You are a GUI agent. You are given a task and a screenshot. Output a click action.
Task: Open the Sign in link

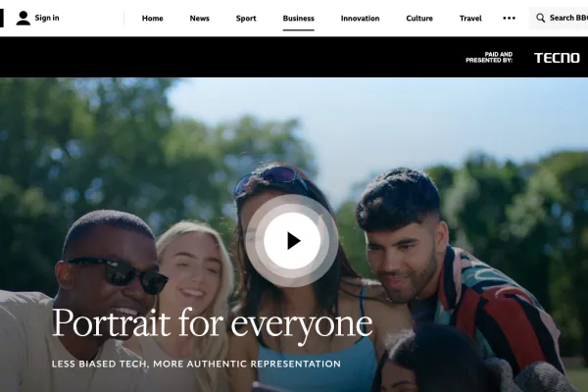pyautogui.click(x=47, y=18)
